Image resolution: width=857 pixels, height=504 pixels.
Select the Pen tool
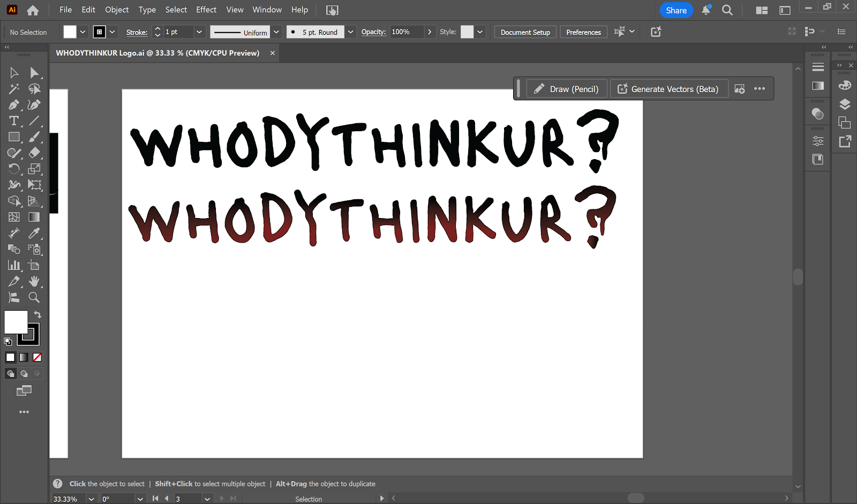pos(14,105)
